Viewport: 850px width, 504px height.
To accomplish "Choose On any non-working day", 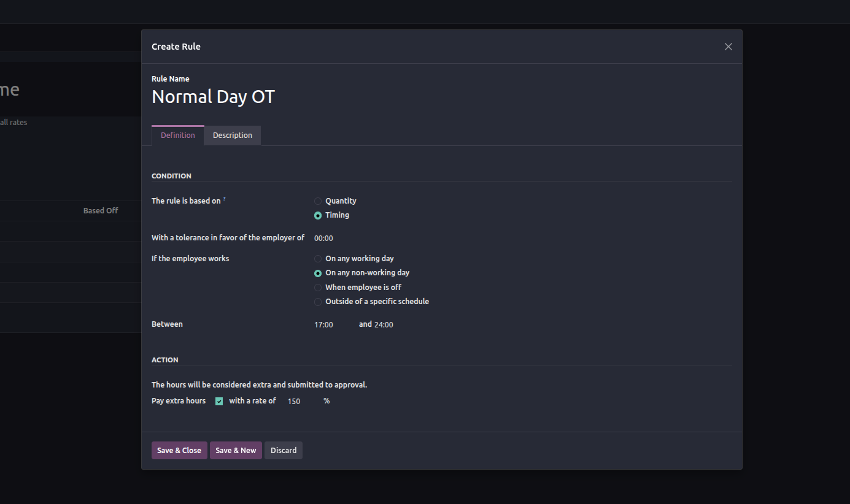I will pyautogui.click(x=318, y=273).
